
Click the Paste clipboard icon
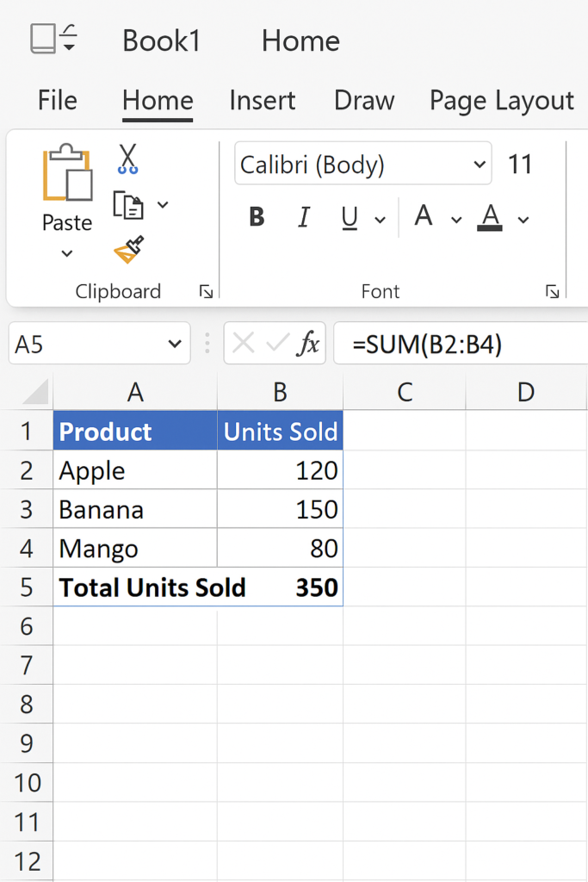tap(67, 176)
